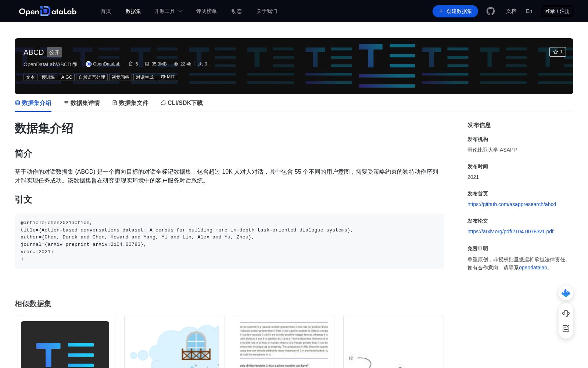Viewport: 588px width, 368px height.
Task: Open the headset customer support icon
Action: (566, 314)
